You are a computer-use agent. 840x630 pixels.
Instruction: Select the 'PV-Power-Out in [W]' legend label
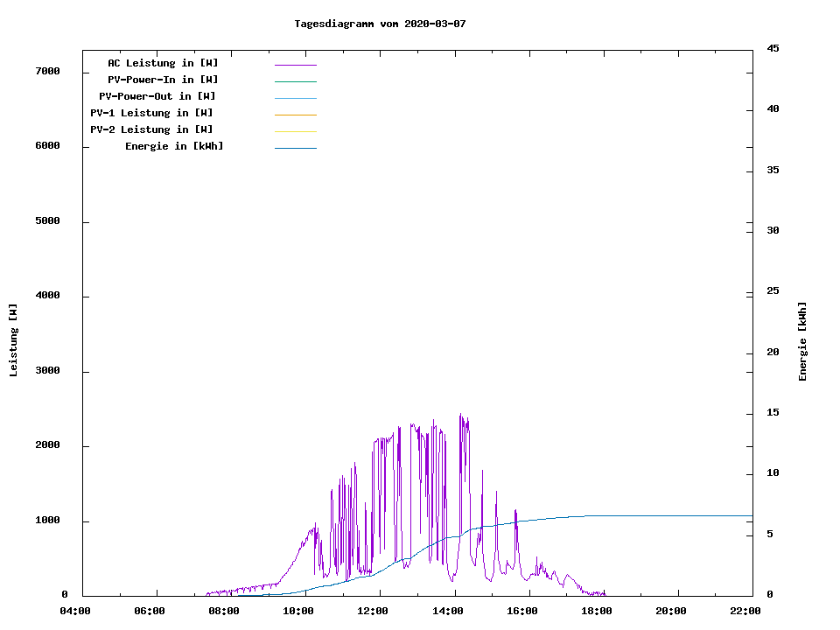[157, 96]
